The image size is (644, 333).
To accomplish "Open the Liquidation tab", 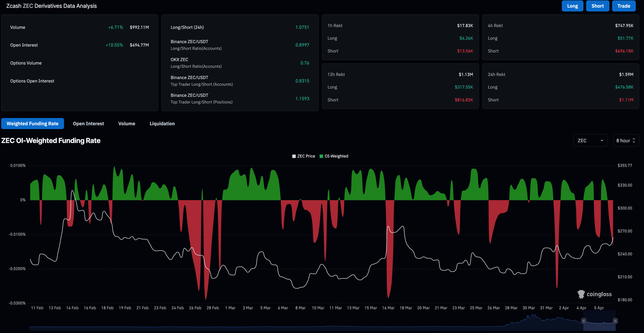I will [x=162, y=124].
